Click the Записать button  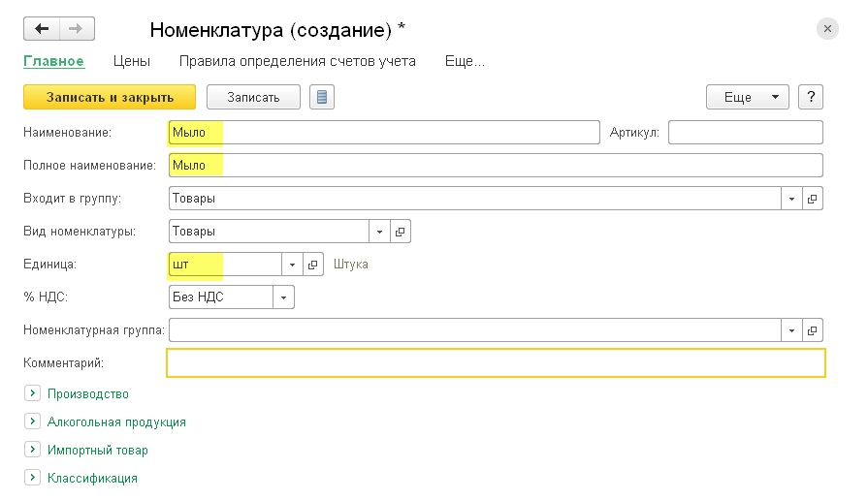pyautogui.click(x=253, y=97)
